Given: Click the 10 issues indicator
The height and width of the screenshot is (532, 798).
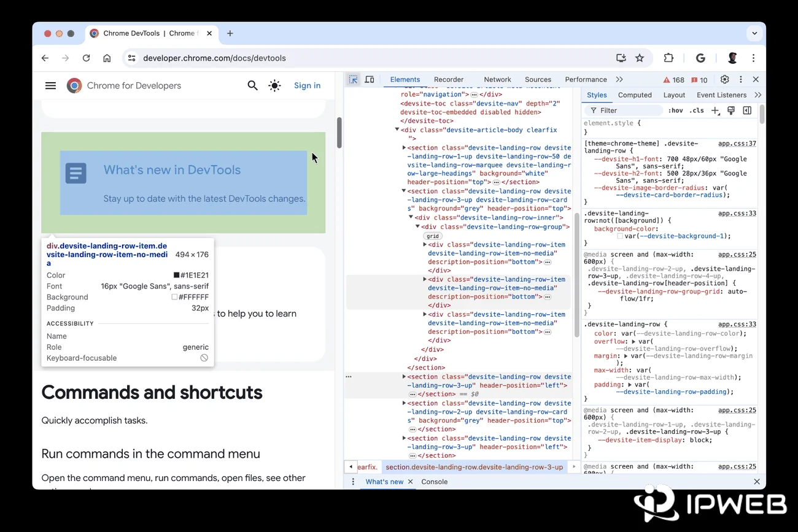Looking at the screenshot, I should point(699,80).
